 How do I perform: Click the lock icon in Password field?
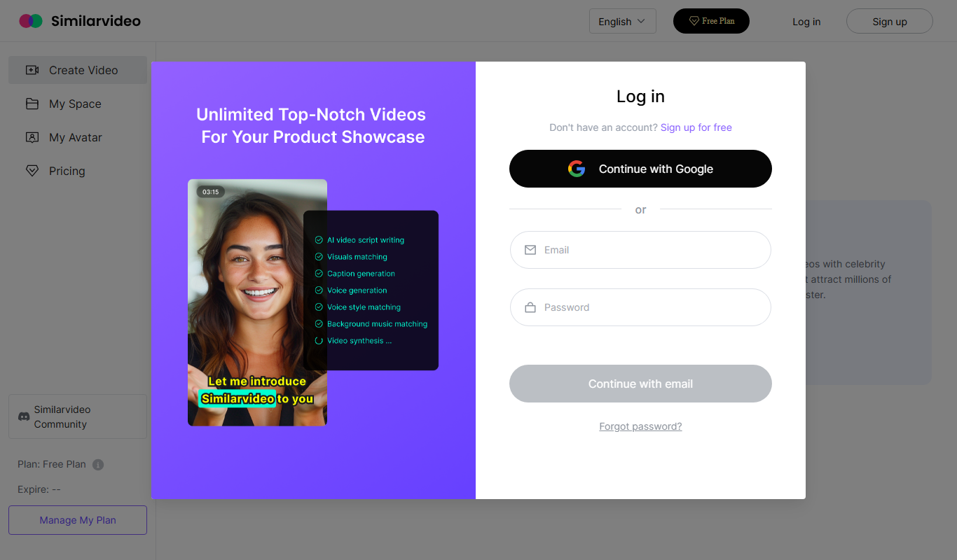pyautogui.click(x=530, y=307)
